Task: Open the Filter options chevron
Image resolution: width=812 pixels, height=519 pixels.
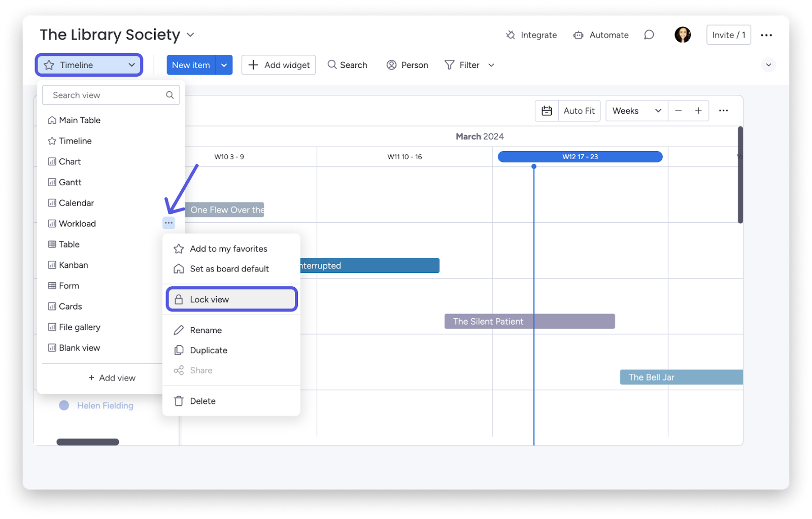Action: tap(491, 65)
